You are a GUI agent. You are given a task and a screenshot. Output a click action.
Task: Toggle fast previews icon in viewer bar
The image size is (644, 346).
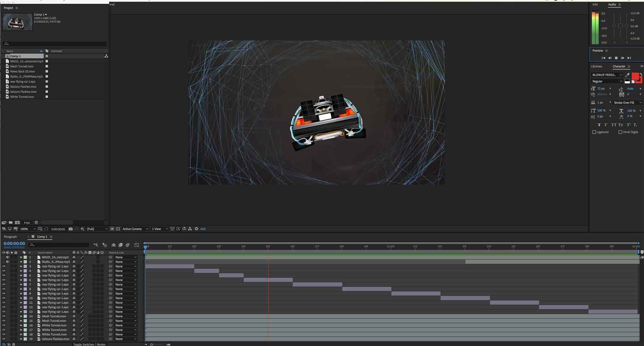coord(178,229)
